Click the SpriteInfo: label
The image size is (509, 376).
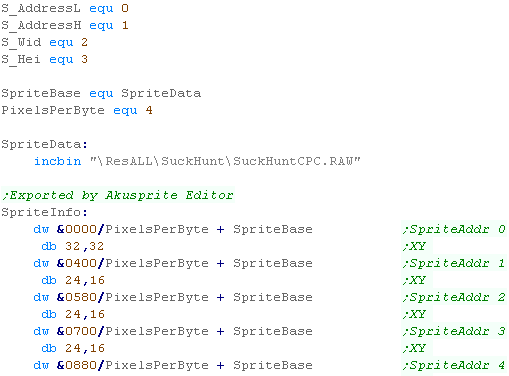(45, 212)
